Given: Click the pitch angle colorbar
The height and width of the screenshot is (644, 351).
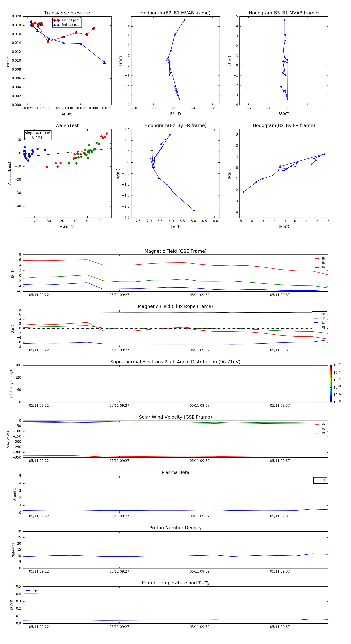Looking at the screenshot, I should click(331, 384).
